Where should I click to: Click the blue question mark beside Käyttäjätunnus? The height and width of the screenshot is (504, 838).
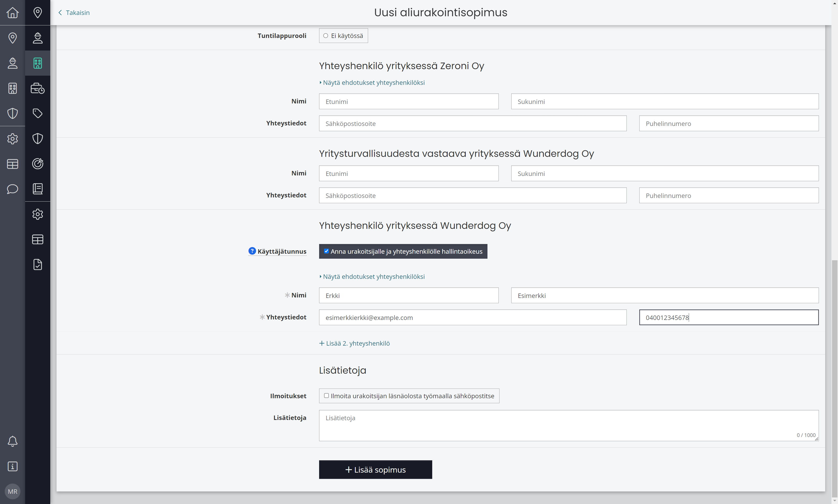point(252,251)
